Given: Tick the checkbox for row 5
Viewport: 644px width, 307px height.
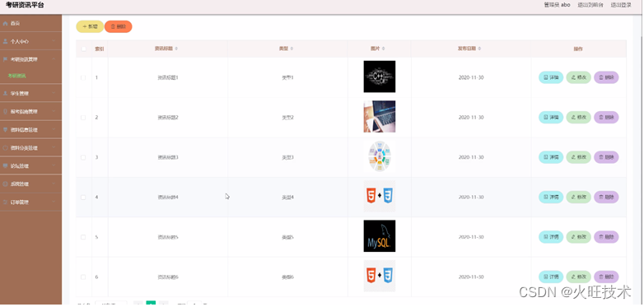Looking at the screenshot, I should coord(83,237).
